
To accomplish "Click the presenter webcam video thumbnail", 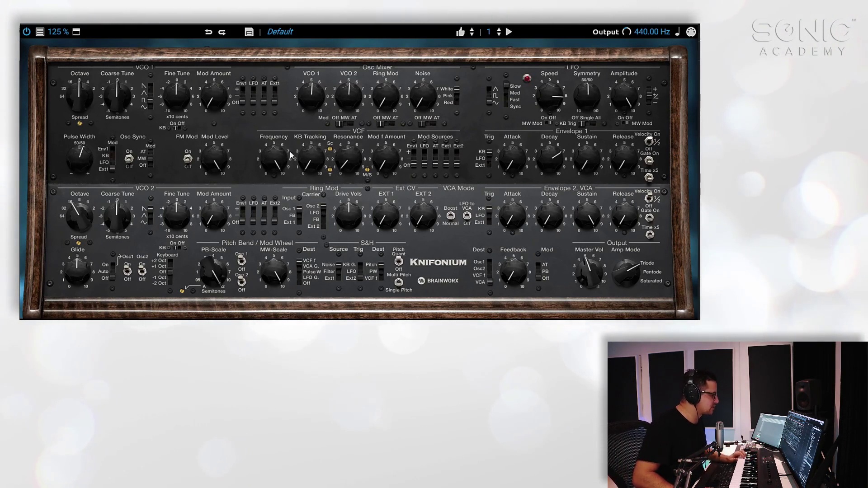I will point(738,415).
